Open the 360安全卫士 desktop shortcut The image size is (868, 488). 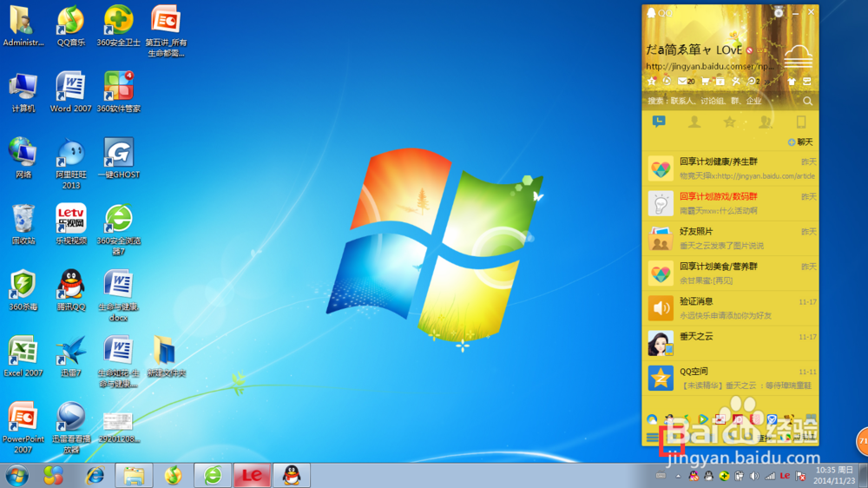[x=118, y=27]
